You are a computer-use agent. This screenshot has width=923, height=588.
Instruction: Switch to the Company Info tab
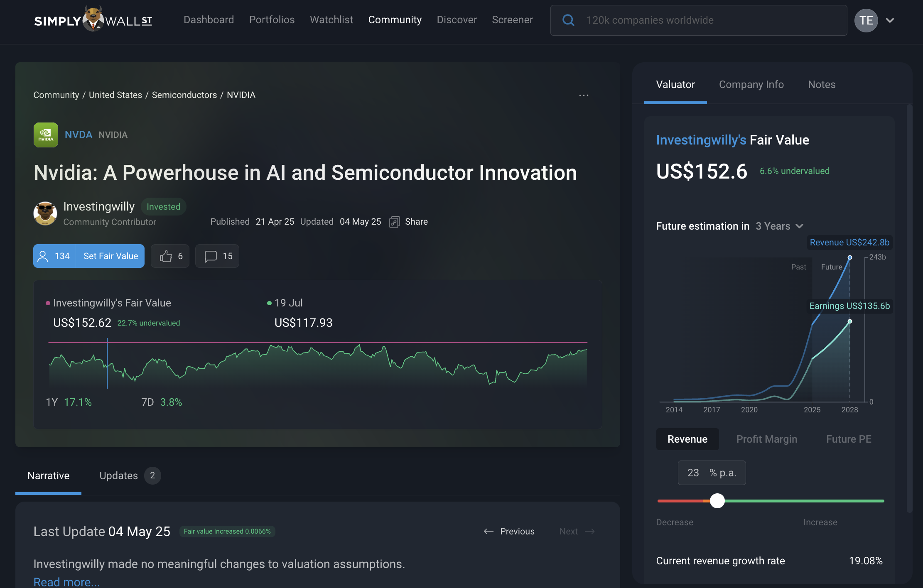pos(751,84)
